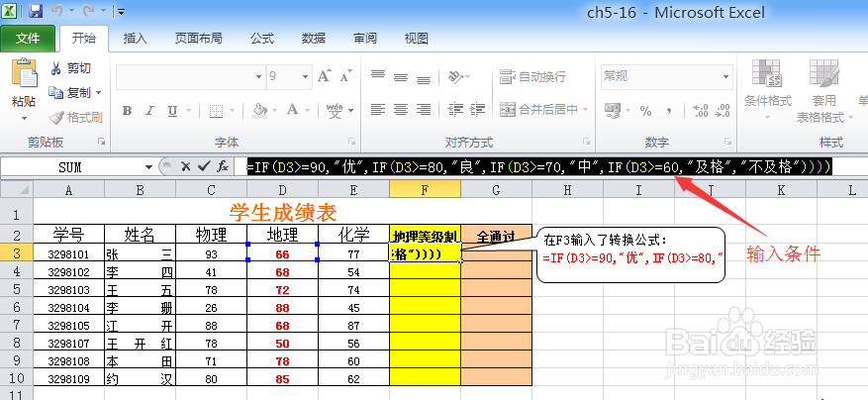The width and height of the screenshot is (868, 400).
Task: Switch to the 视图 ribbon tab
Action: point(416,39)
